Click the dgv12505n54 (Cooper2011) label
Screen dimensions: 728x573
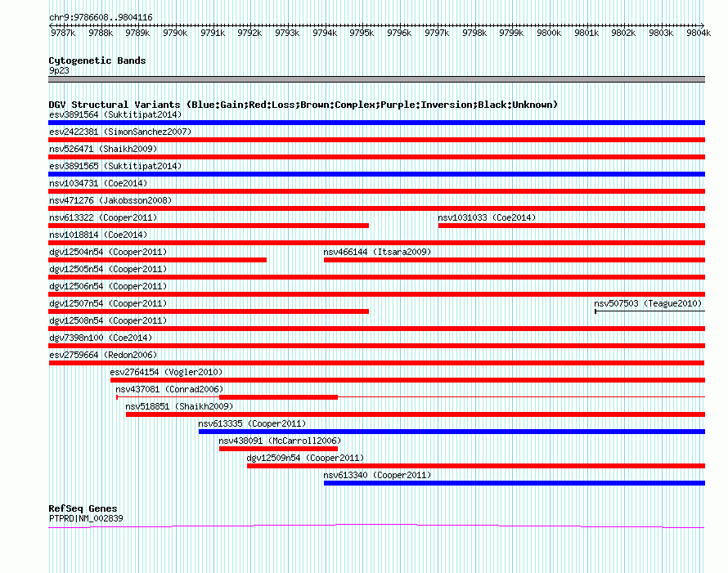(108, 269)
